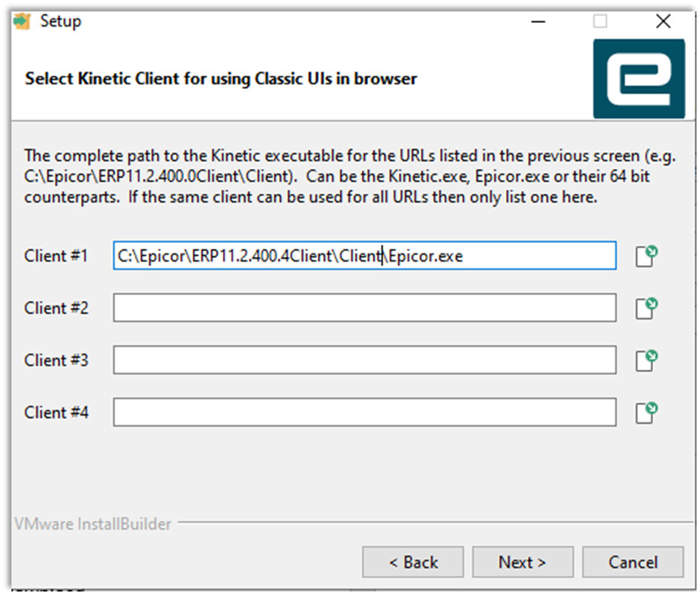
Task: Minimize the Setup window
Action: click(538, 21)
